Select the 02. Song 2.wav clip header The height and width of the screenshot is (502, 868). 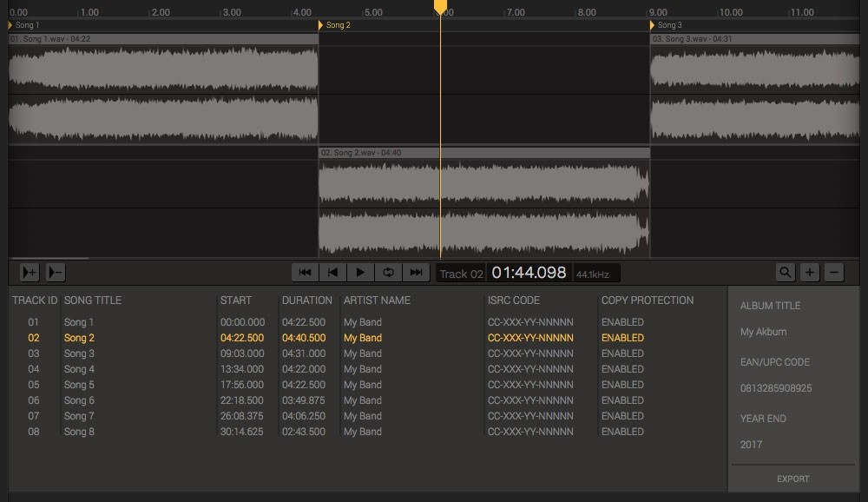point(483,152)
